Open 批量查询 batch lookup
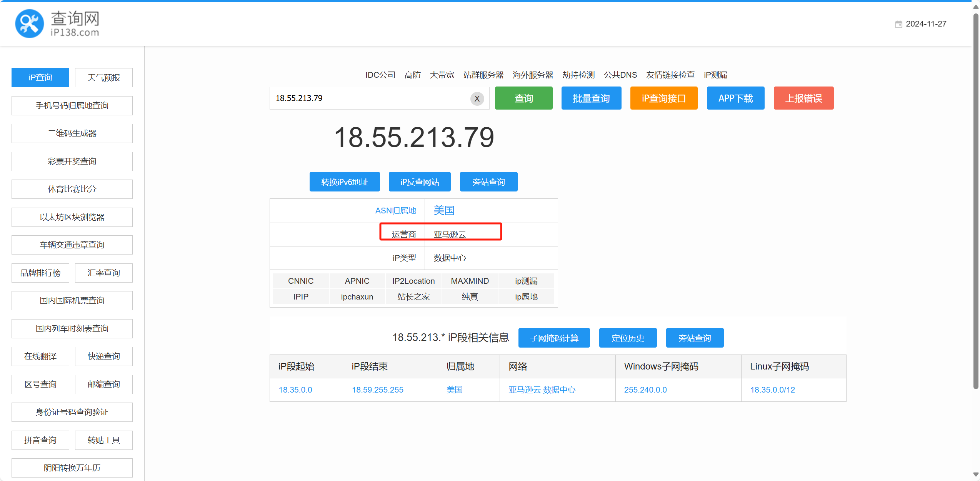980x481 pixels. pos(591,98)
